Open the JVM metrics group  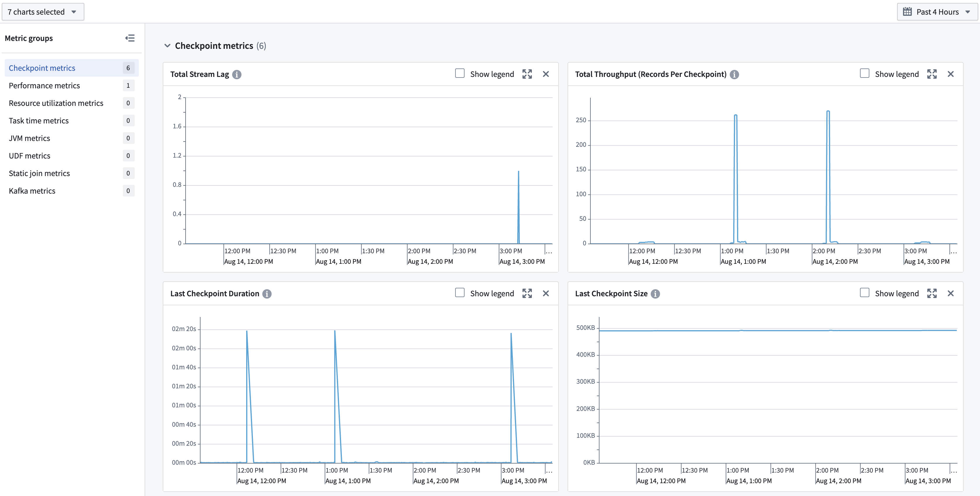pos(29,138)
